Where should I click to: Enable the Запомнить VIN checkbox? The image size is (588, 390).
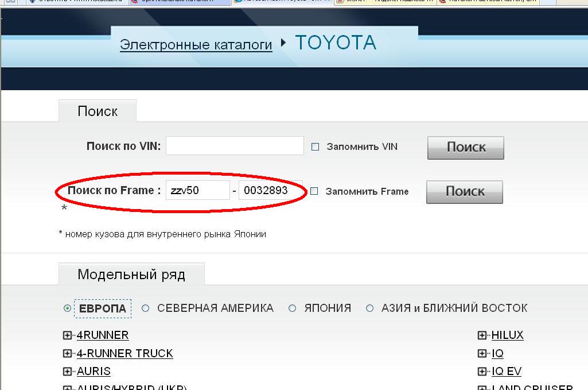point(315,147)
